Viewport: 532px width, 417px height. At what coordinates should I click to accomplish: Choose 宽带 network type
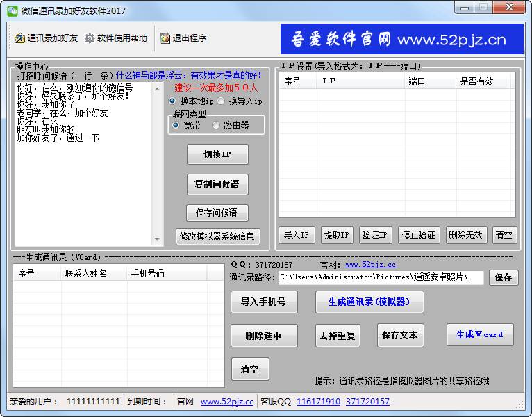187,125
